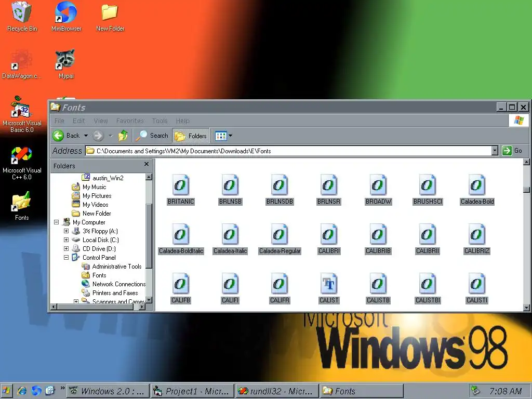
Task: Click the Search toolbar button
Action: click(152, 136)
